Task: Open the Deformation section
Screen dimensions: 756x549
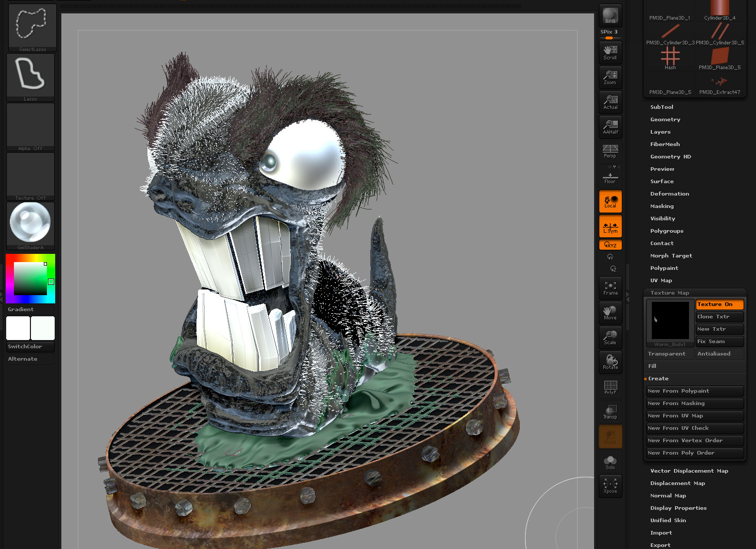Action: point(669,193)
